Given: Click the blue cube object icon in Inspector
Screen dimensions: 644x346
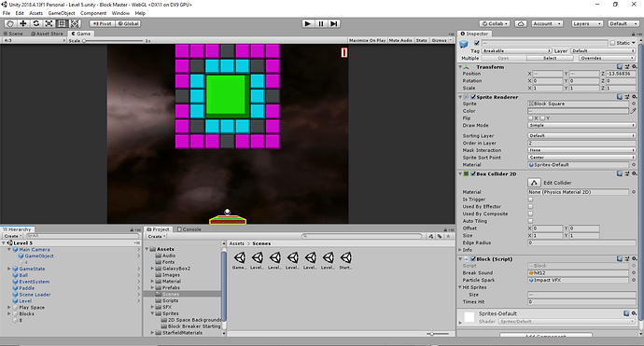Looking at the screenshot, I should pyautogui.click(x=464, y=44).
